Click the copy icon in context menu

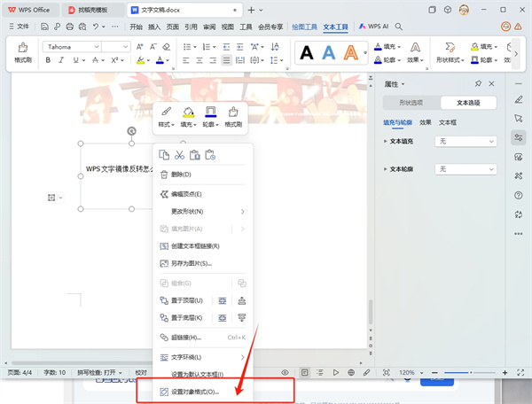(164, 155)
